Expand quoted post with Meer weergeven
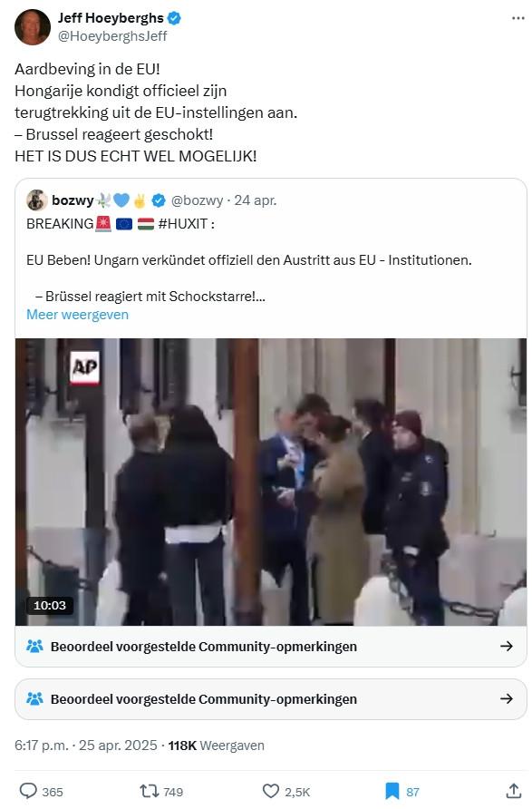Image resolution: width=532 pixels, height=809 pixels. click(x=77, y=315)
